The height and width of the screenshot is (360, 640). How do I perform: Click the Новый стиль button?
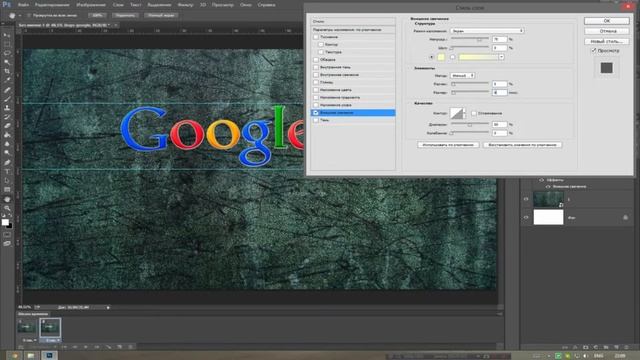[x=607, y=41]
